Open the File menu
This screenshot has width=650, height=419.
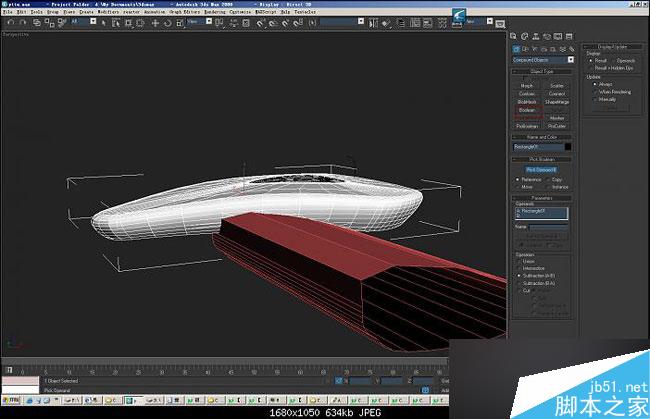click(x=7, y=12)
